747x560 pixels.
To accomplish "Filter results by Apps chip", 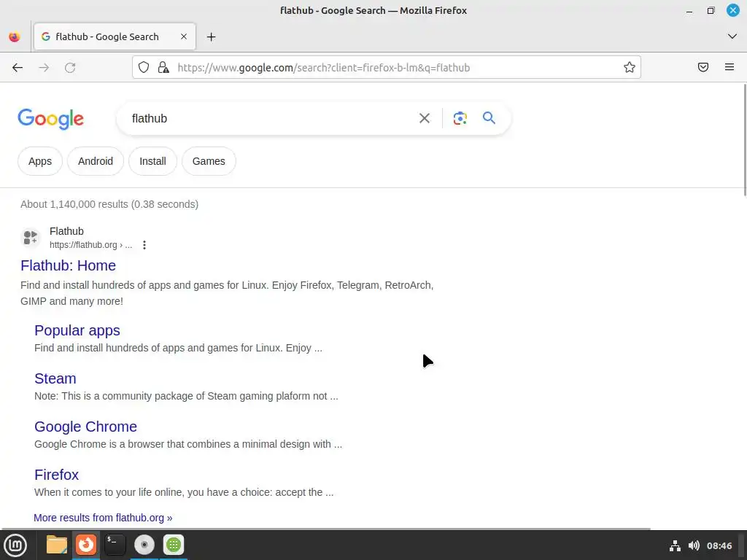I will pyautogui.click(x=40, y=161).
